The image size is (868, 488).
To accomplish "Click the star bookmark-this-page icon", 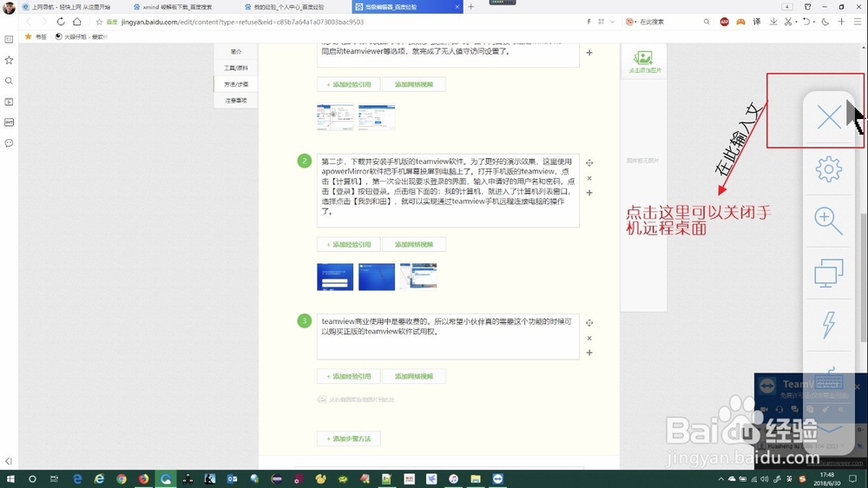I will pos(99,22).
